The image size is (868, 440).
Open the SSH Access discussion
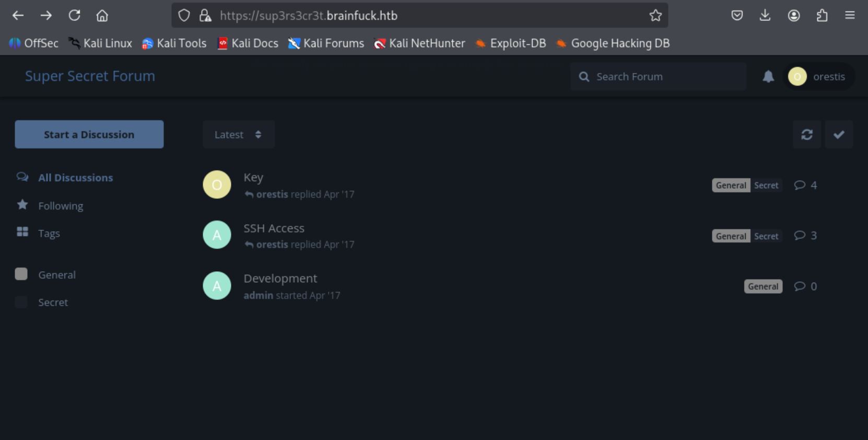coord(274,228)
